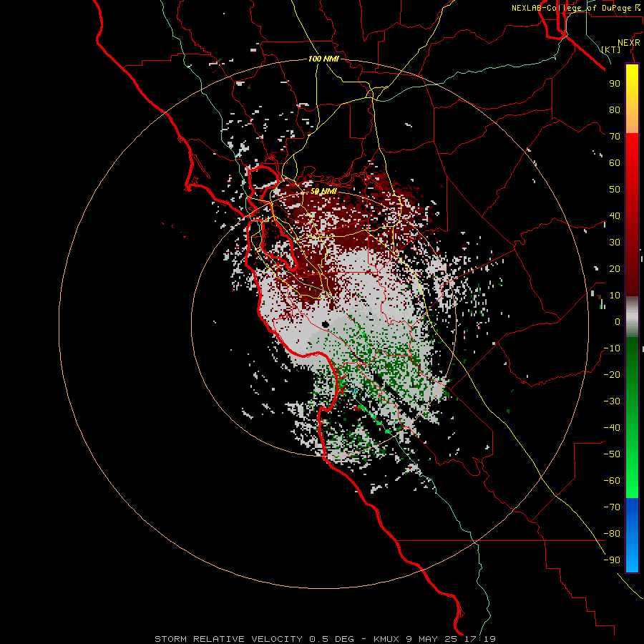This screenshot has width=644, height=644.
Task: Click the NEXR text above the scale
Action: pos(629,43)
